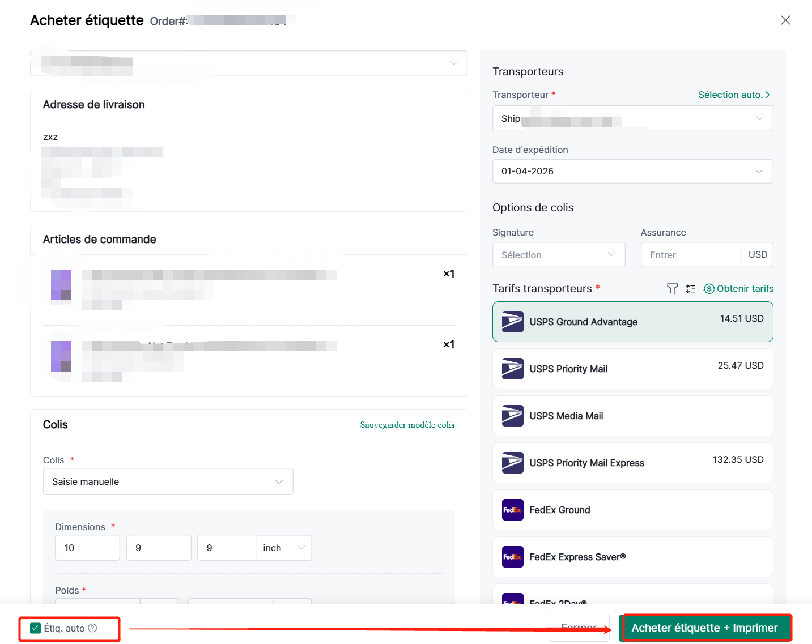
Task: Open the Signature selection dropdown
Action: pyautogui.click(x=558, y=255)
